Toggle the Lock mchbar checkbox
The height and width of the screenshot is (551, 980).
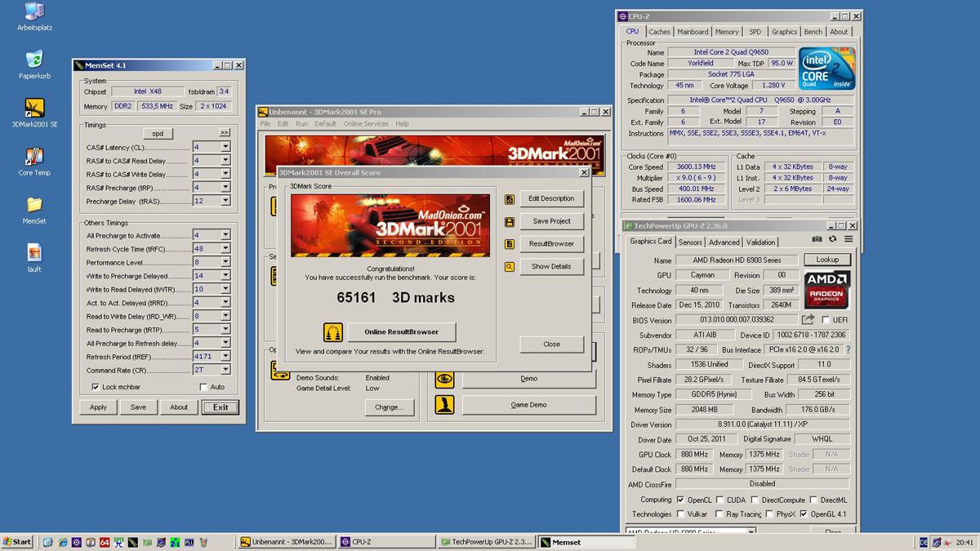(x=96, y=387)
